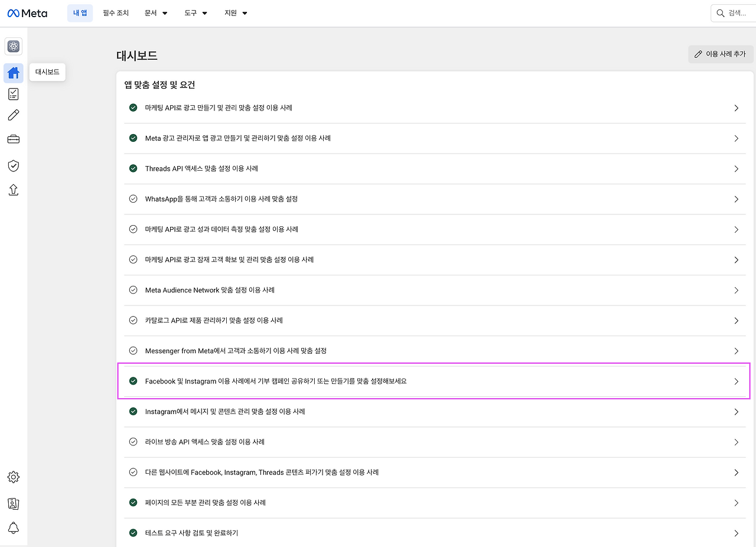Expand chevron for Meta 광고 관리자 row

(736, 138)
